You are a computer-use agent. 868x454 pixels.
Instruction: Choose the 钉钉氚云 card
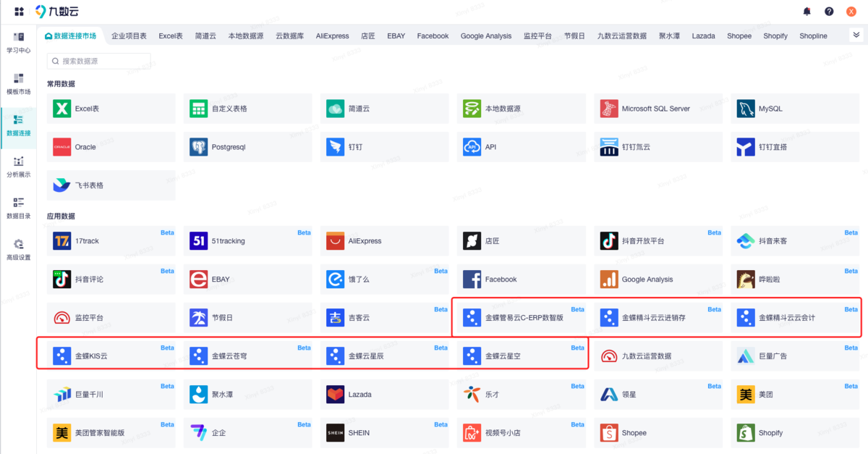pyautogui.click(x=658, y=147)
